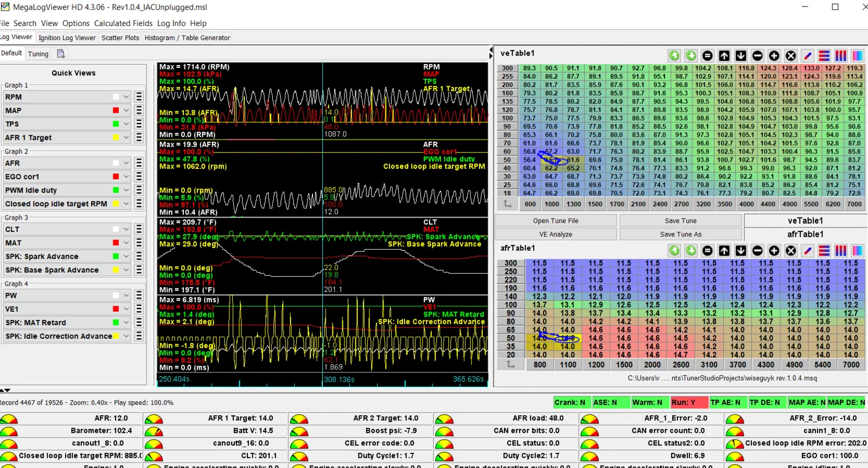868x468 pixels.
Task: Open the options menu icon for PW field
Action: click(x=139, y=295)
